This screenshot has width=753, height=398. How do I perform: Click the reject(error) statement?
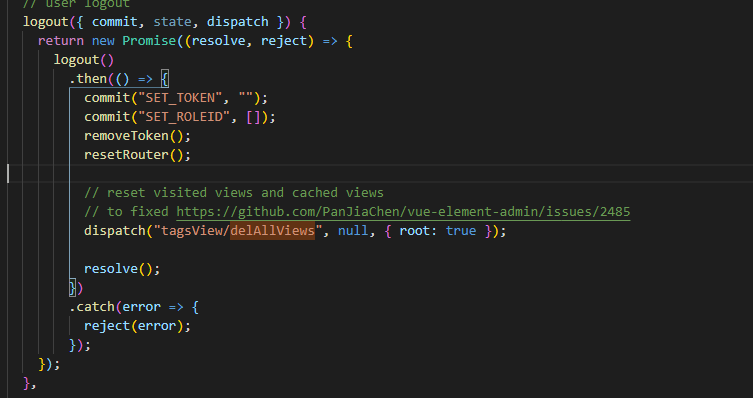coord(137,326)
